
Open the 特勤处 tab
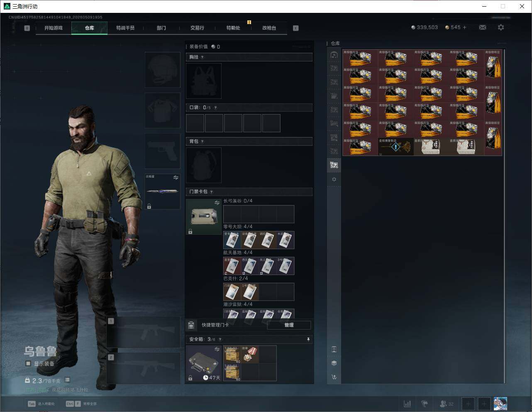pos(233,28)
